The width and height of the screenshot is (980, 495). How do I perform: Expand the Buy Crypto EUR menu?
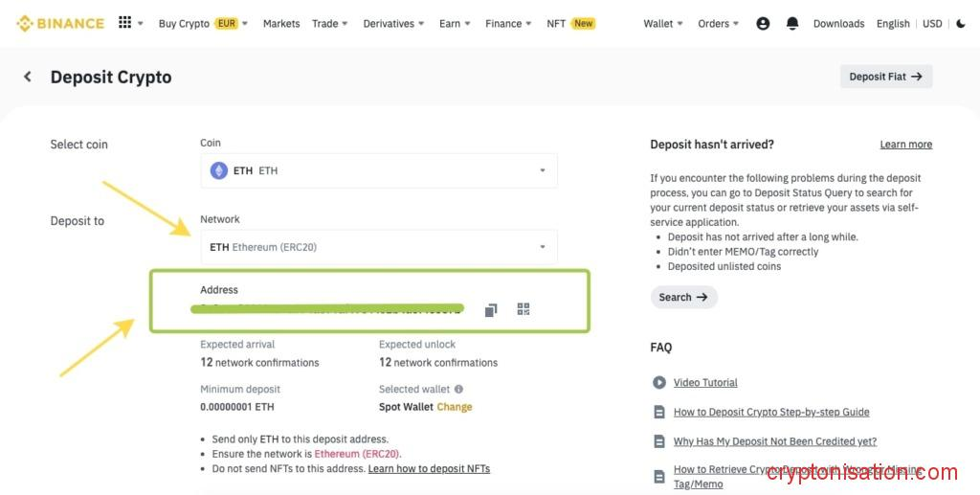click(203, 24)
